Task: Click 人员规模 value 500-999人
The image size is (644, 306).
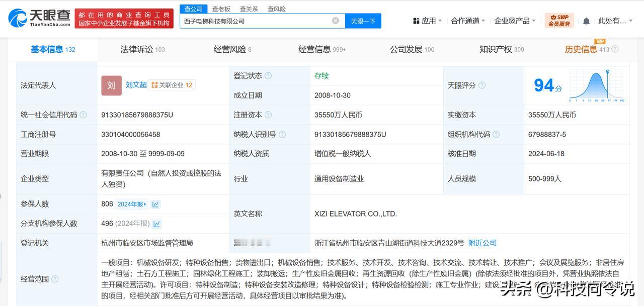Action: 545,179
